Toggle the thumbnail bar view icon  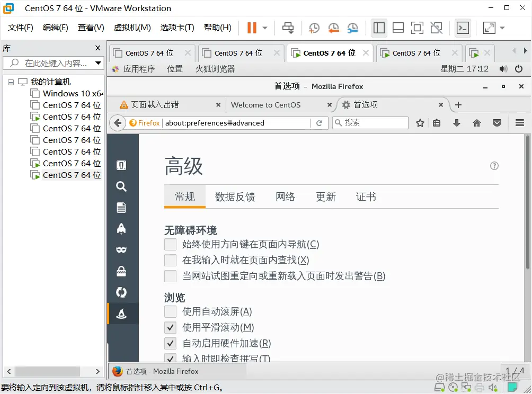(398, 28)
